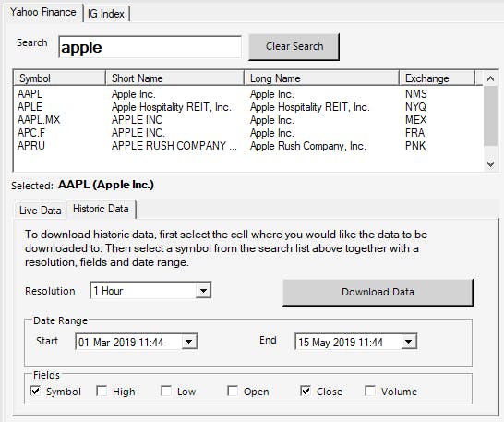Open the Start date picker dropdown arrow
The width and height of the screenshot is (504, 422).
(x=189, y=342)
